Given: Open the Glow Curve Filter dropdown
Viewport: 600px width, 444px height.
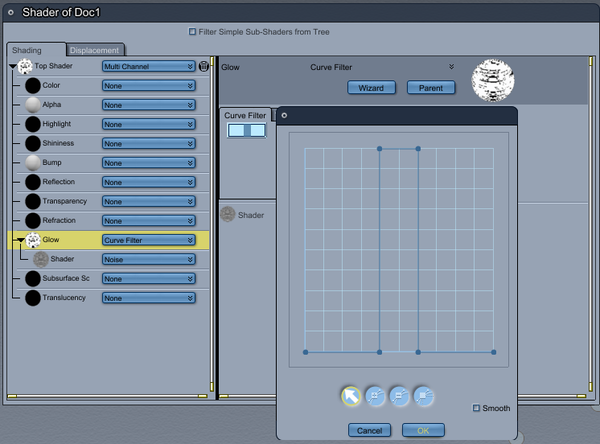Looking at the screenshot, I should pyautogui.click(x=149, y=240).
